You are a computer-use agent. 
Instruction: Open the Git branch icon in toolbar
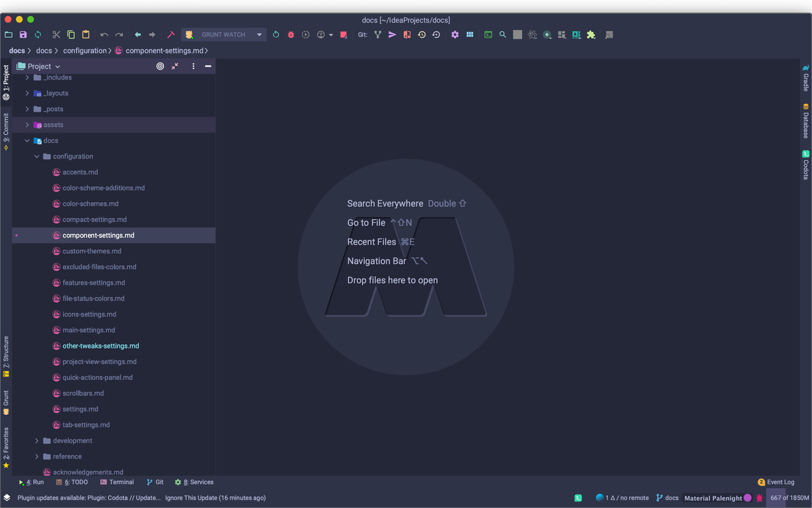tap(377, 34)
